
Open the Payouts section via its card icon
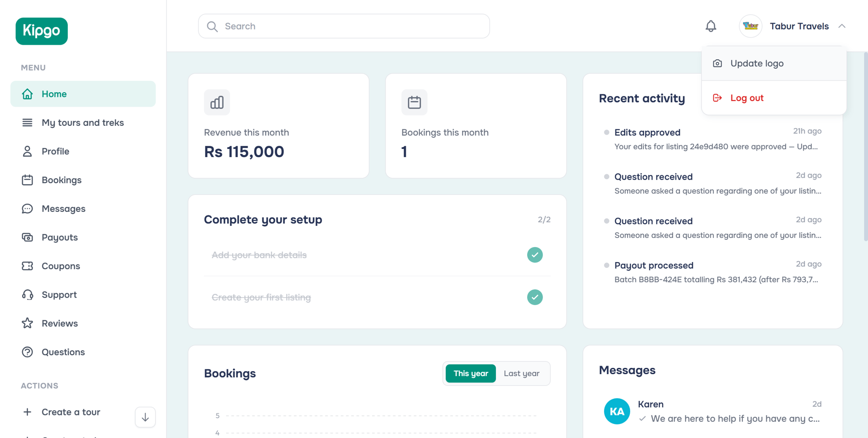click(28, 237)
